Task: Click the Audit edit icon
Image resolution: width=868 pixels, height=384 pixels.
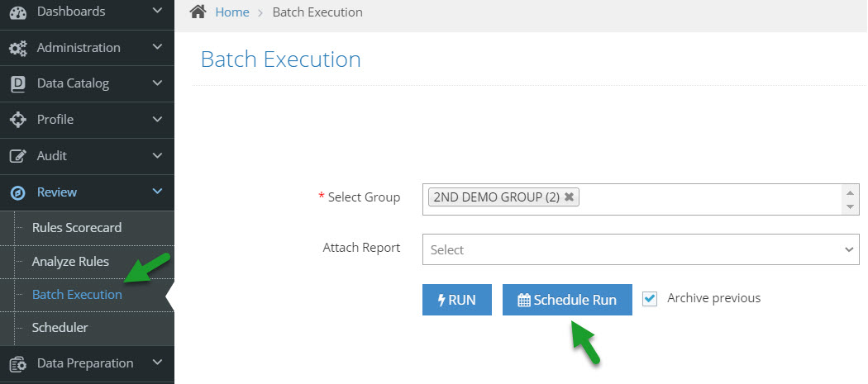Action: 18,156
